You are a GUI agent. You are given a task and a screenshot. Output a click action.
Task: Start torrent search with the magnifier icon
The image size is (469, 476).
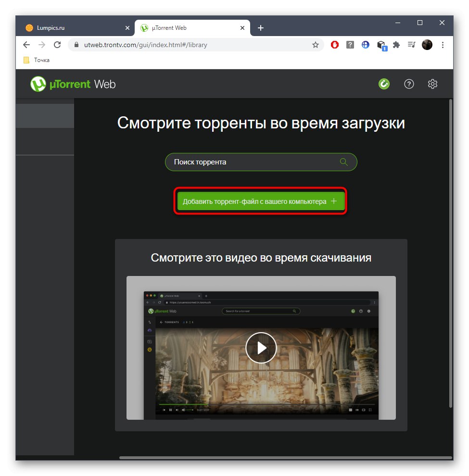pyautogui.click(x=343, y=162)
